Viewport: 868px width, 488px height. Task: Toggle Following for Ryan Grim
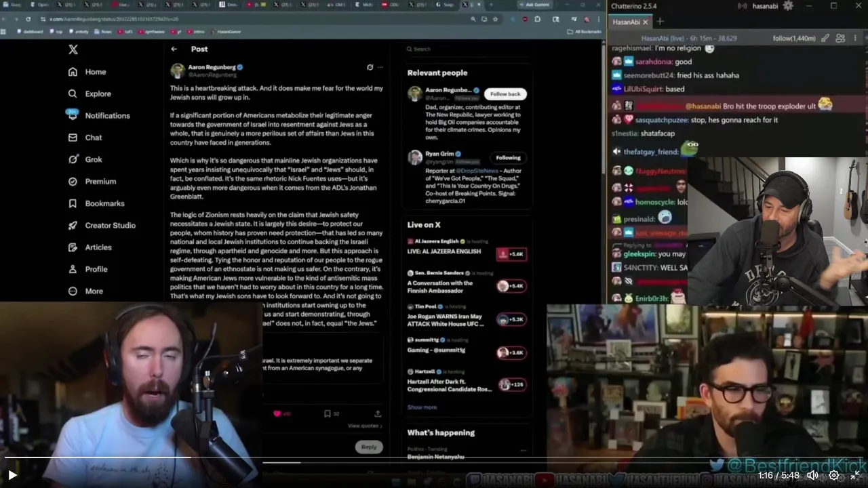(x=508, y=158)
